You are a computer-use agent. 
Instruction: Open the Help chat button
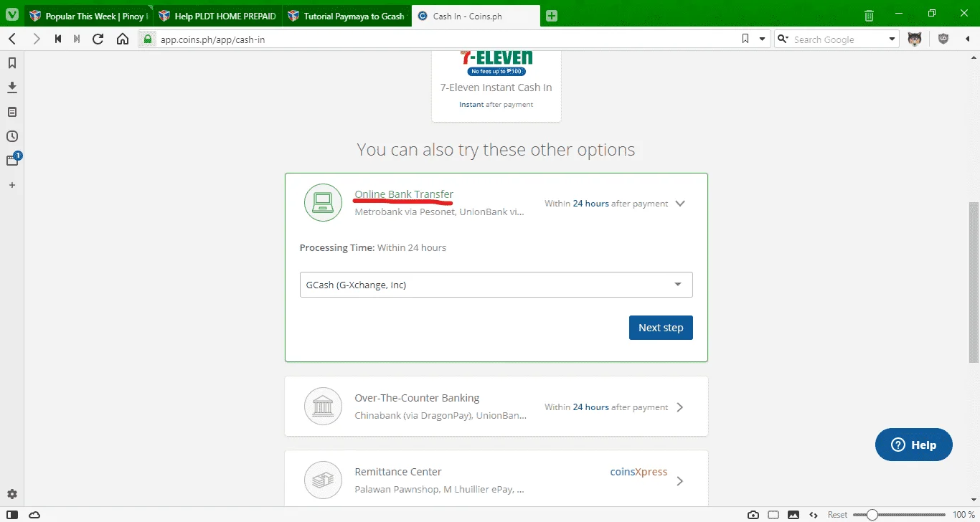click(914, 445)
